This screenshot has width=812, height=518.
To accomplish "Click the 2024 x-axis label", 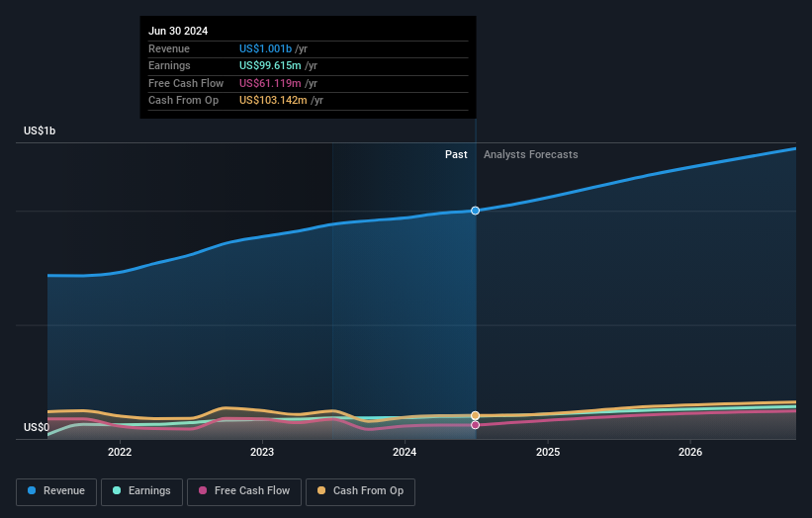I will (x=405, y=452).
